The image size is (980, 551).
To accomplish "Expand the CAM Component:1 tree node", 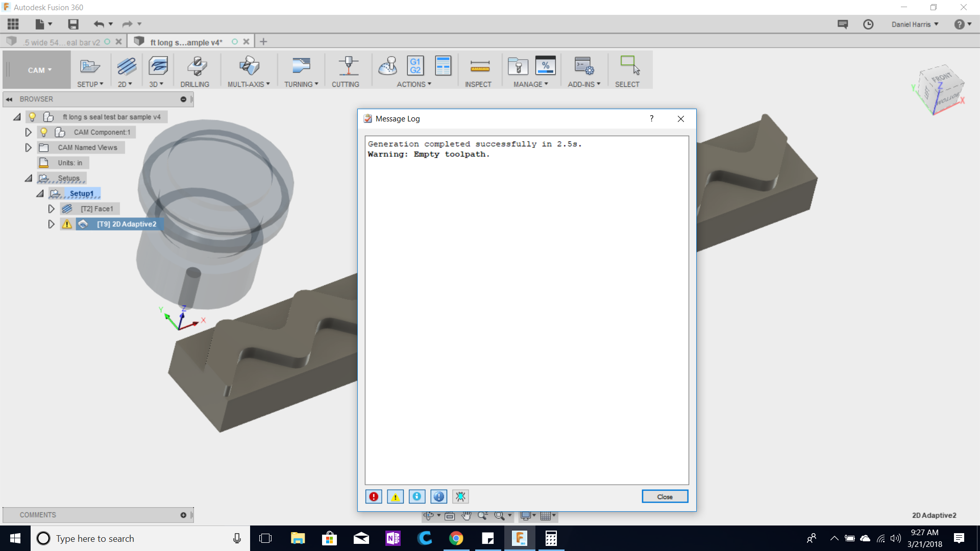I will coord(28,132).
